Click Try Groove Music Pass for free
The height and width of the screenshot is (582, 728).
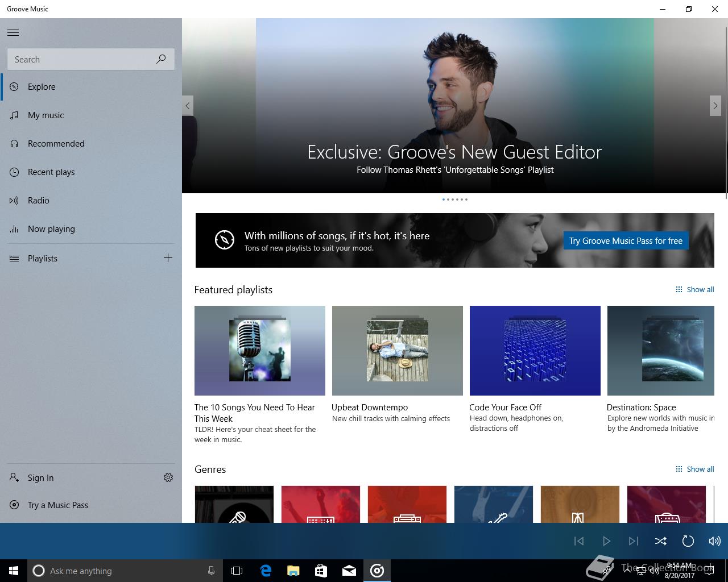[x=626, y=240]
